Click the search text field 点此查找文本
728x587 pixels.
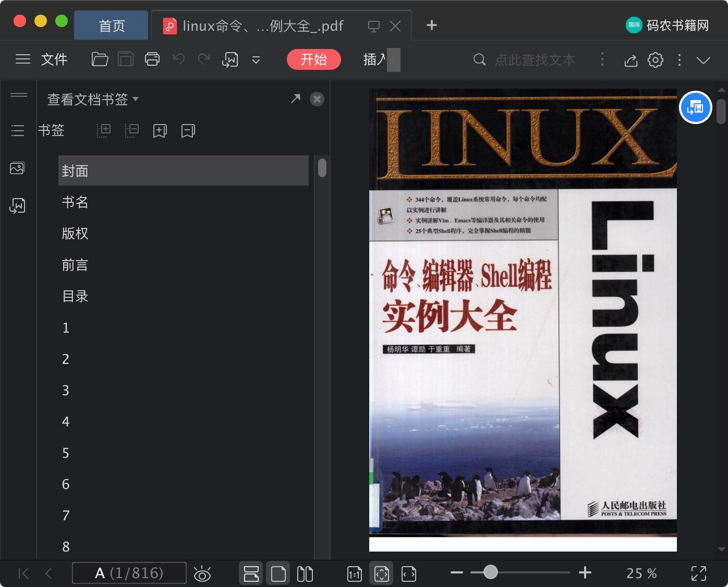pyautogui.click(x=535, y=60)
